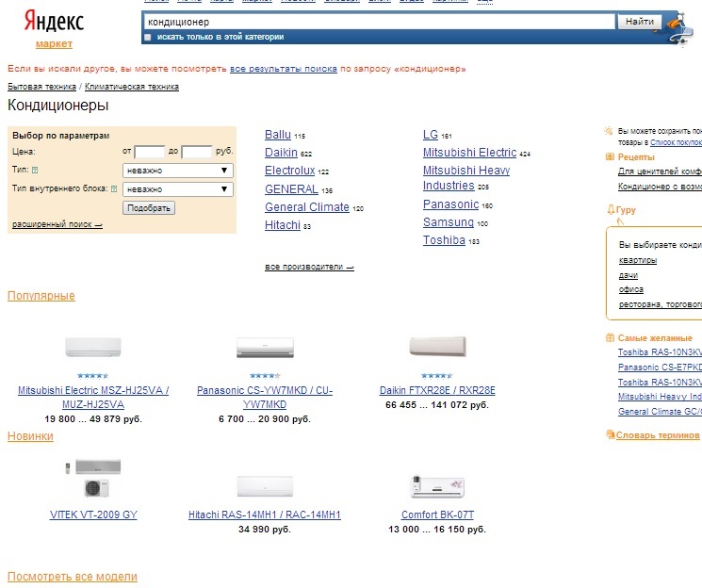This screenshot has height=588, width=702.
Task: Select Panasonic manufacturer link
Action: tap(450, 204)
